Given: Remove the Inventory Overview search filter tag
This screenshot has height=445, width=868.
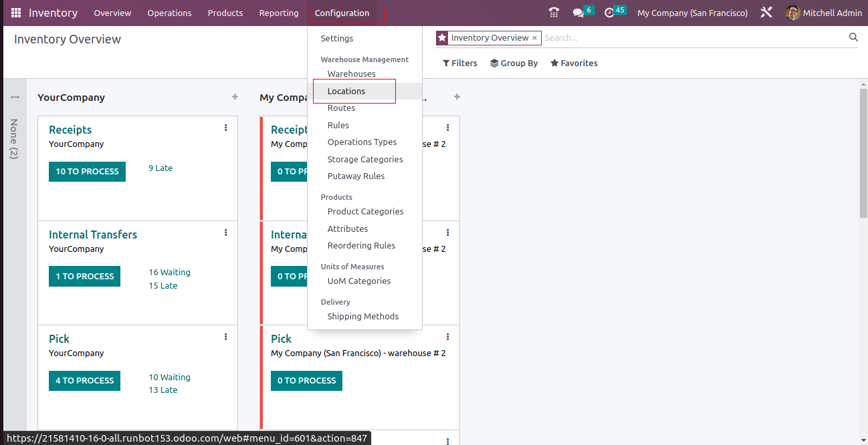Looking at the screenshot, I should [x=534, y=38].
